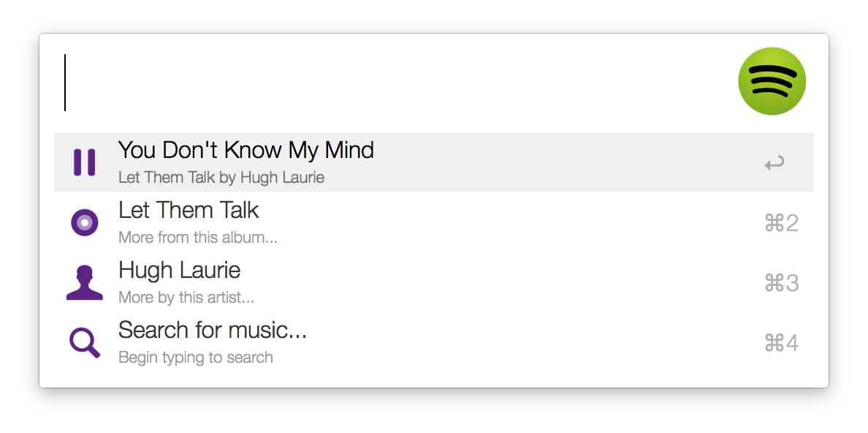The height and width of the screenshot is (433, 868).
Task: Click the green Spotify logo icon
Action: point(772,81)
